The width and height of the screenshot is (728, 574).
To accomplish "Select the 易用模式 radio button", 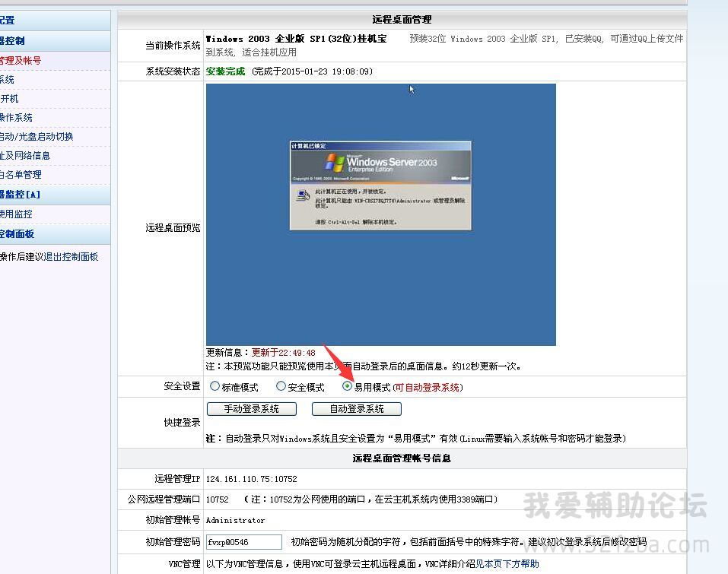I will click(347, 386).
